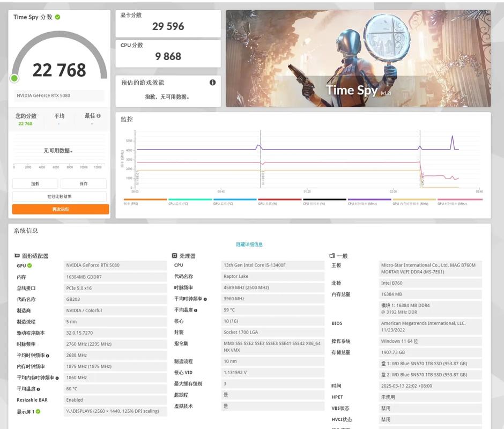Open info icon in 预估的游戏效能 card
The height and width of the screenshot is (429, 504).
click(212, 83)
